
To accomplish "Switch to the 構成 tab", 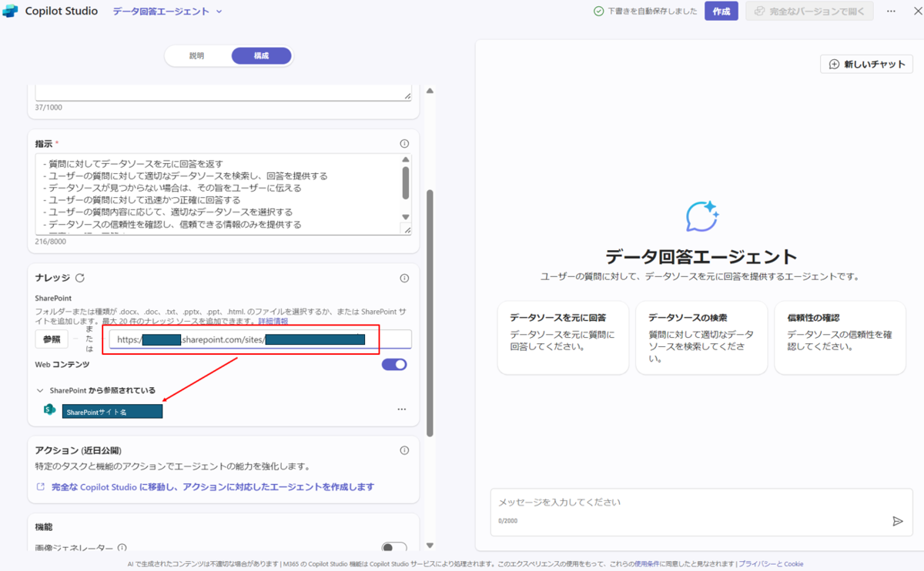I will point(262,56).
